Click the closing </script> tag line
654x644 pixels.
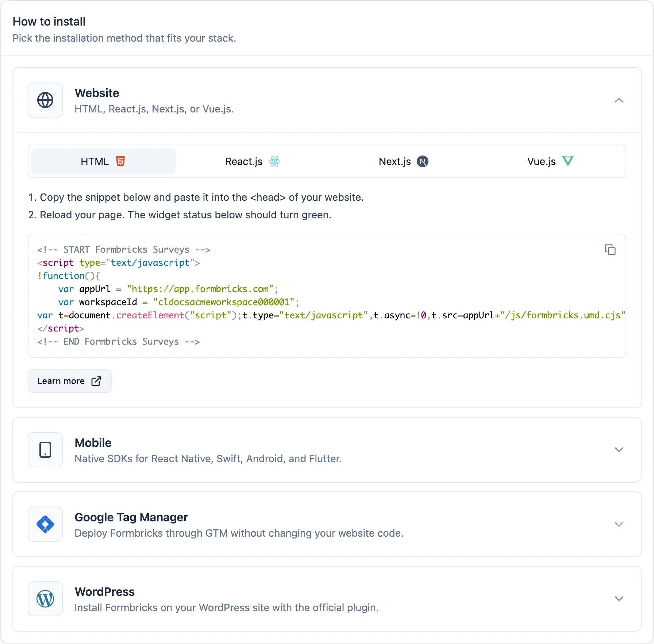[x=61, y=329]
